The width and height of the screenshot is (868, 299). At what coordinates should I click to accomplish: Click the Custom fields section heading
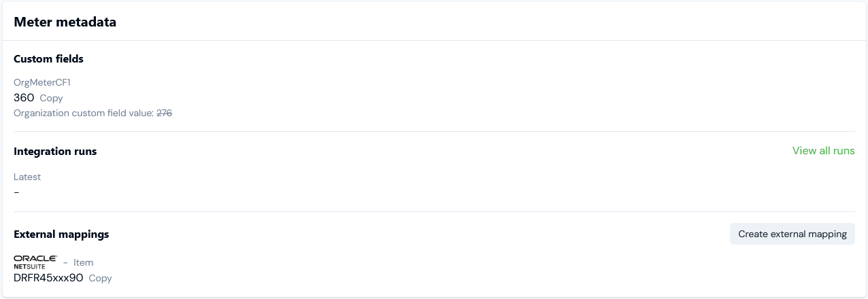[x=48, y=59]
